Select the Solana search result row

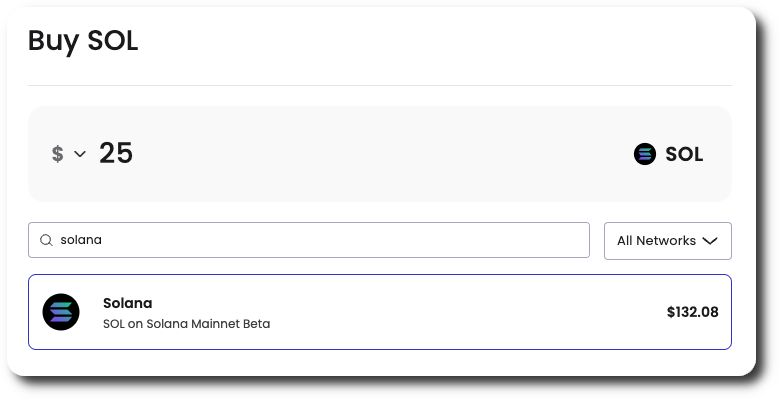[380, 312]
